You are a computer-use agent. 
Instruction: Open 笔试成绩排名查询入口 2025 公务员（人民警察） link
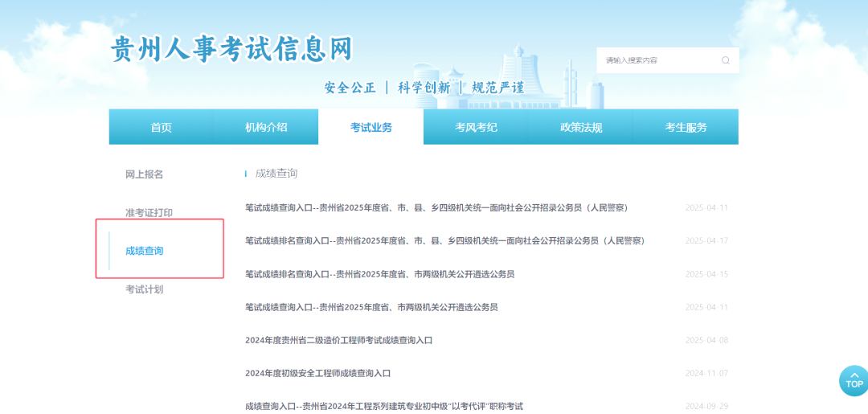tap(445, 240)
